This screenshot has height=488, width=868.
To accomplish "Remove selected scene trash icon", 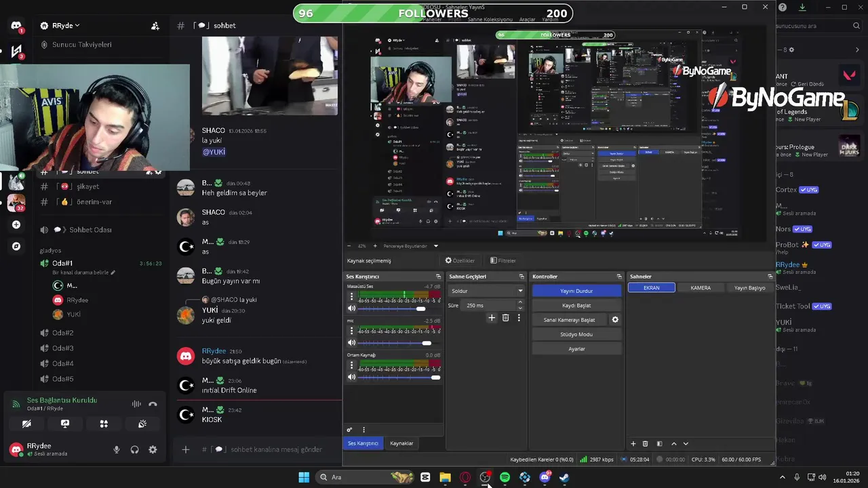I will 646,444.
